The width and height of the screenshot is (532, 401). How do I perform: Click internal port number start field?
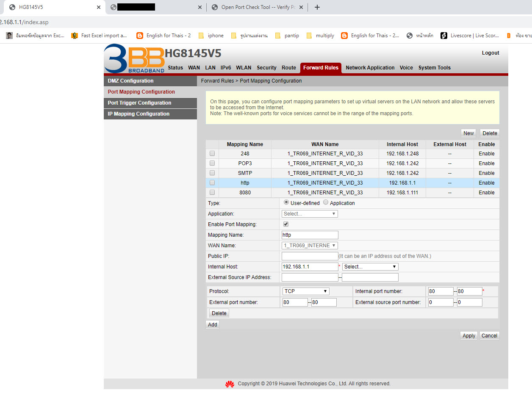441,291
